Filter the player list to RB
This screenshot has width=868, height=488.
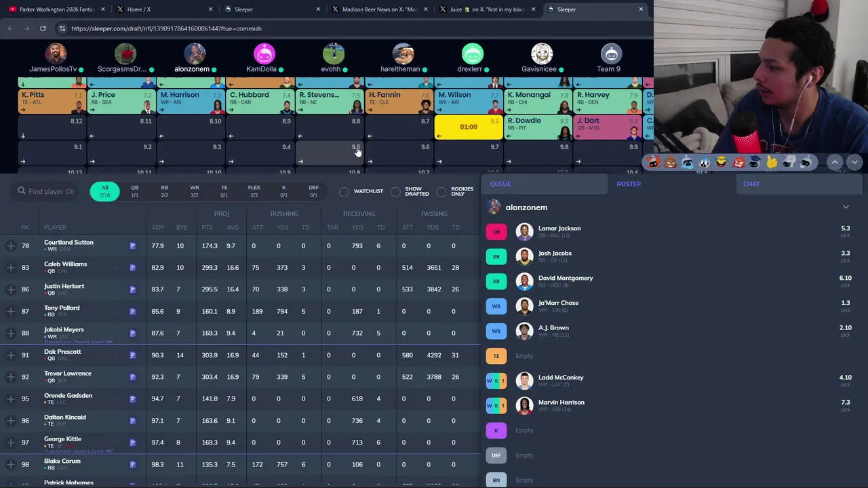164,191
